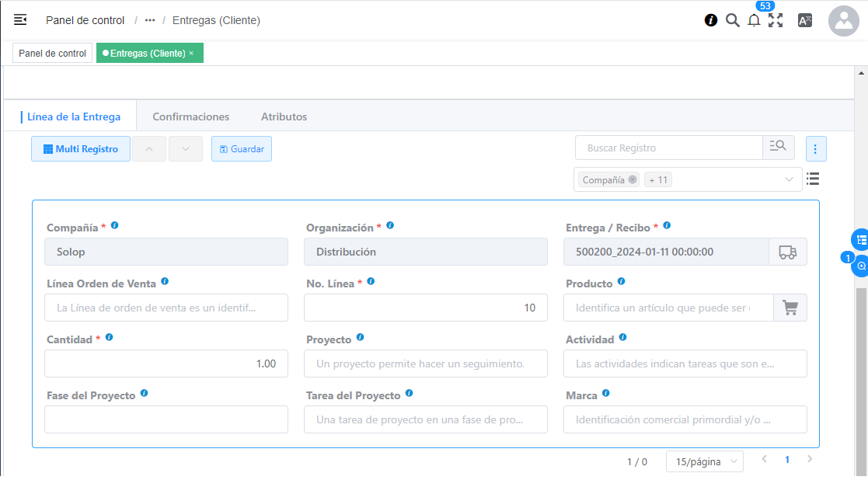
Task: Click the shopping cart icon in Producto
Action: tap(790, 308)
